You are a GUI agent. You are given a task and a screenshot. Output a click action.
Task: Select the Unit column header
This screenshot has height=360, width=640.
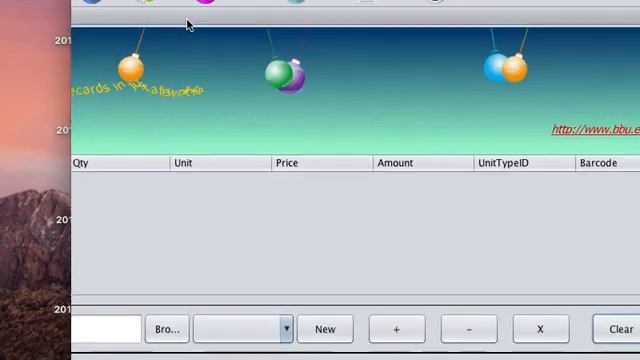[220, 163]
